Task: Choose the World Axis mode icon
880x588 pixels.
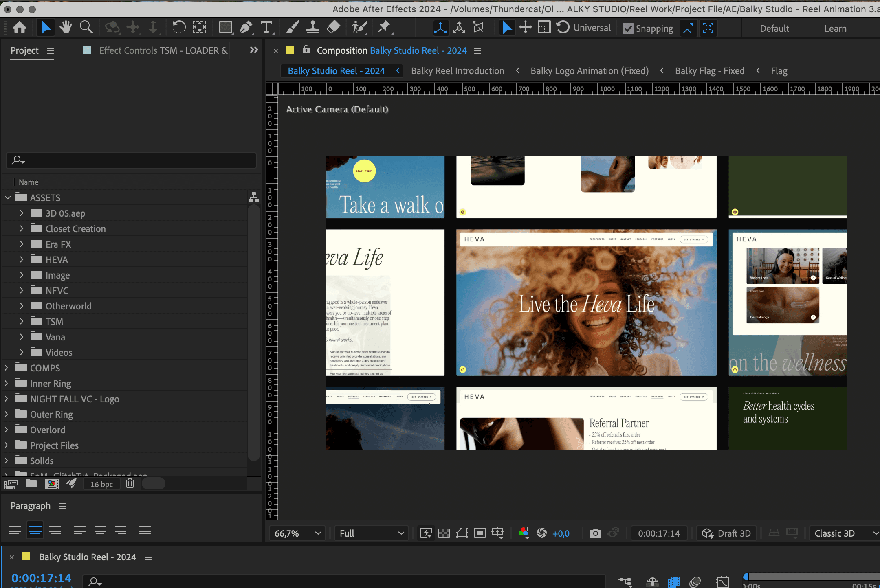Action: (x=459, y=28)
